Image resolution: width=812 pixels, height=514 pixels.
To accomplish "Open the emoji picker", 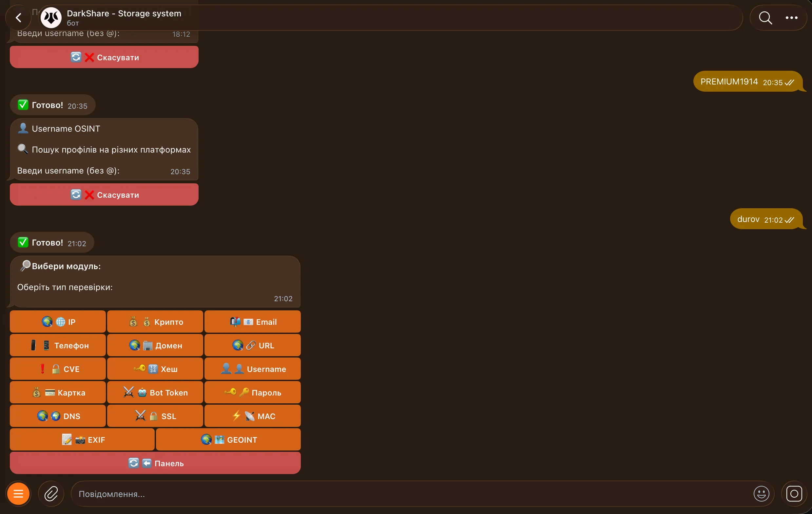I will [x=761, y=494].
